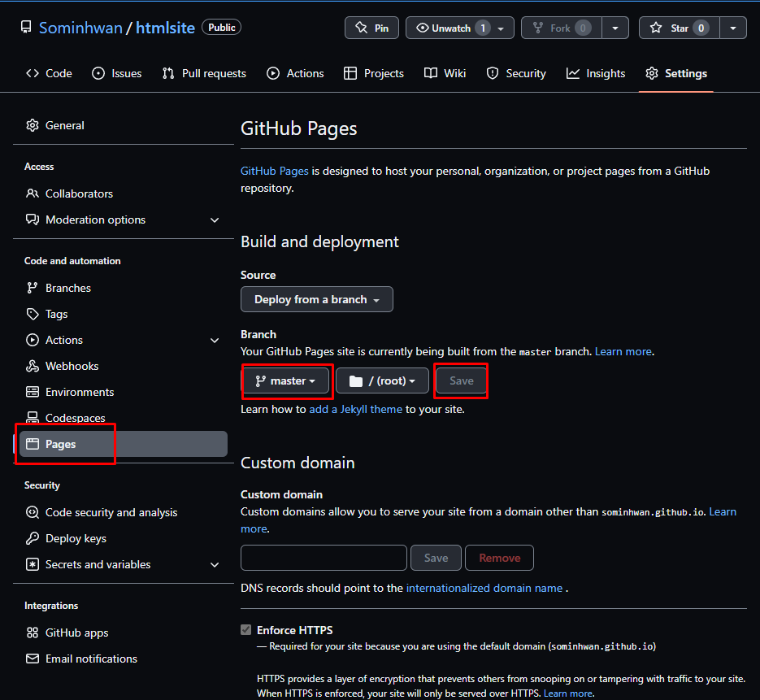
Task: Click the GitHub Pages link in description
Action: coord(275,171)
